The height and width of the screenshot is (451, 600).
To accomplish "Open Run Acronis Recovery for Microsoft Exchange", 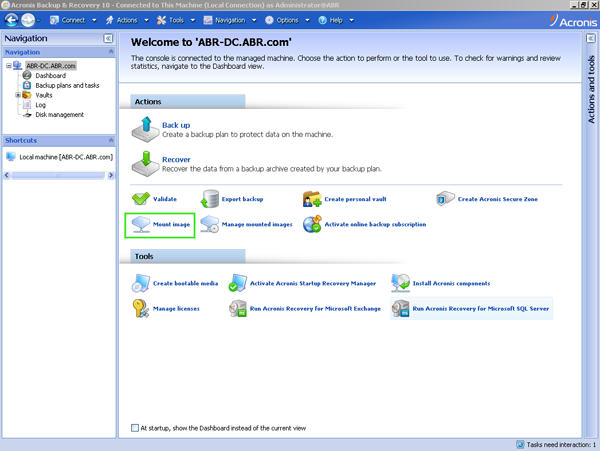I will pos(315,309).
